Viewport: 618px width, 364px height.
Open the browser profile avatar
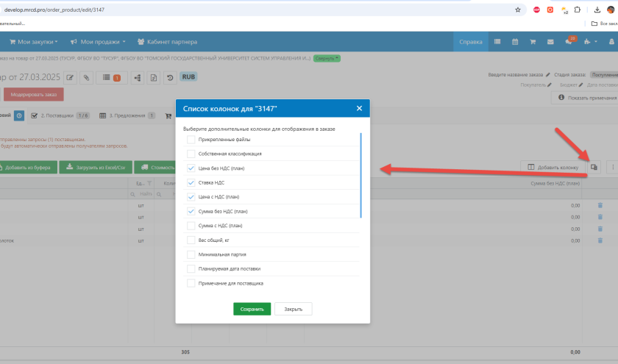click(611, 10)
